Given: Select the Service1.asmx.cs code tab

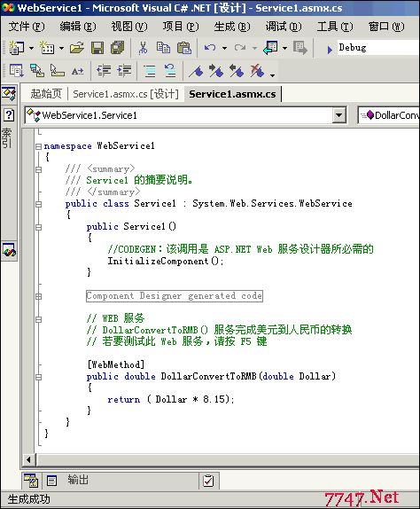Looking at the screenshot, I should [x=232, y=94].
